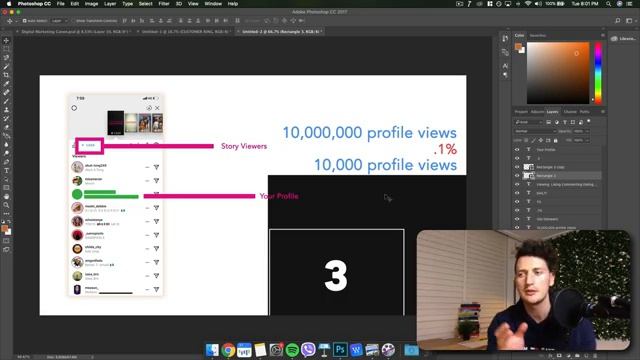Open the Normal blend mode dropdown
This screenshot has height=360, width=640.
click(535, 131)
